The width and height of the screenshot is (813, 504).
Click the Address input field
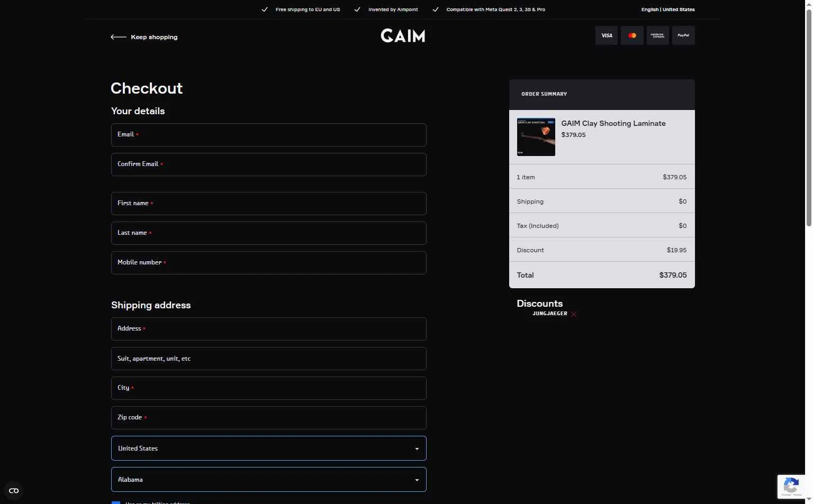pos(269,329)
